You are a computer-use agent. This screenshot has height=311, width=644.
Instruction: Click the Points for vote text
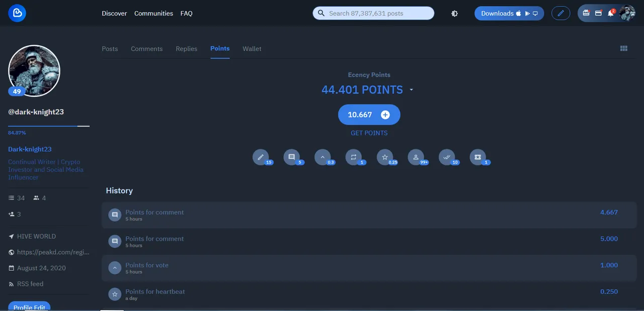(x=147, y=265)
